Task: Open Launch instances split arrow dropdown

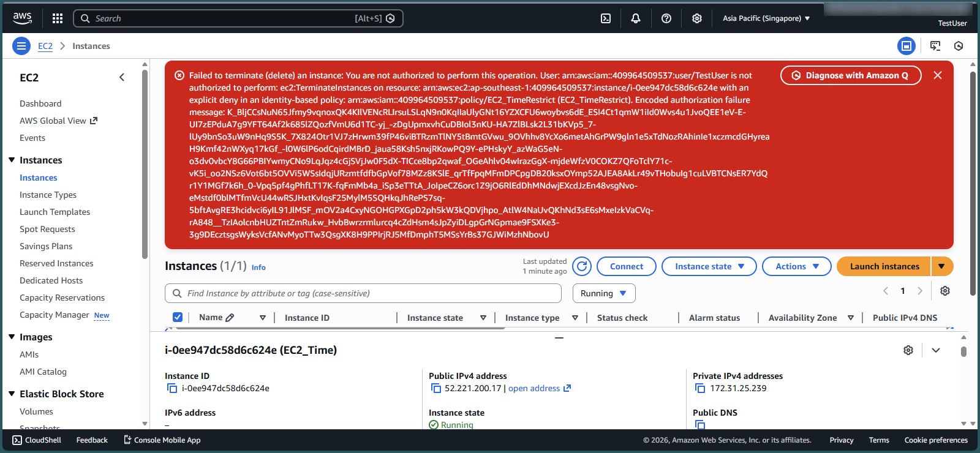Action: [942, 266]
